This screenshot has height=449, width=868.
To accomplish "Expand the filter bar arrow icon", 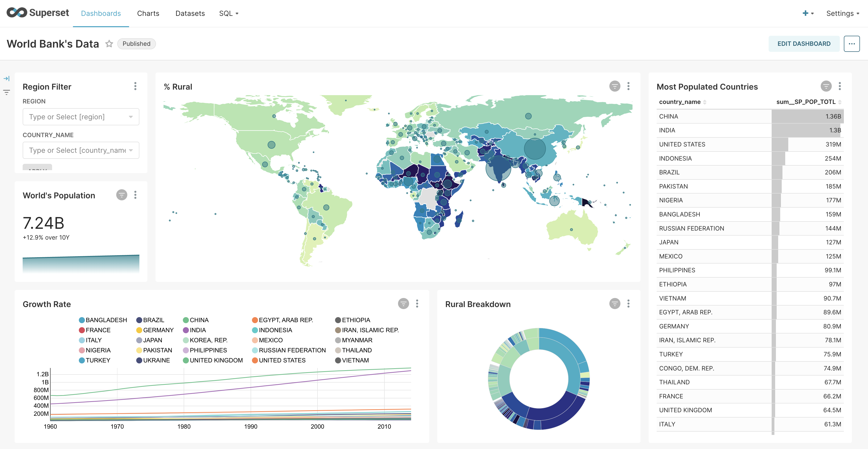I will click(x=6, y=79).
